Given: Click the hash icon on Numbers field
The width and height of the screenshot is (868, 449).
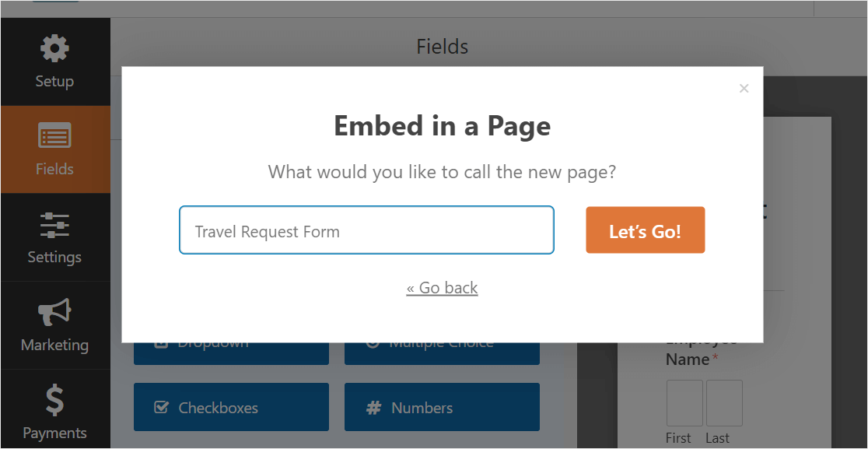Looking at the screenshot, I should pos(373,408).
